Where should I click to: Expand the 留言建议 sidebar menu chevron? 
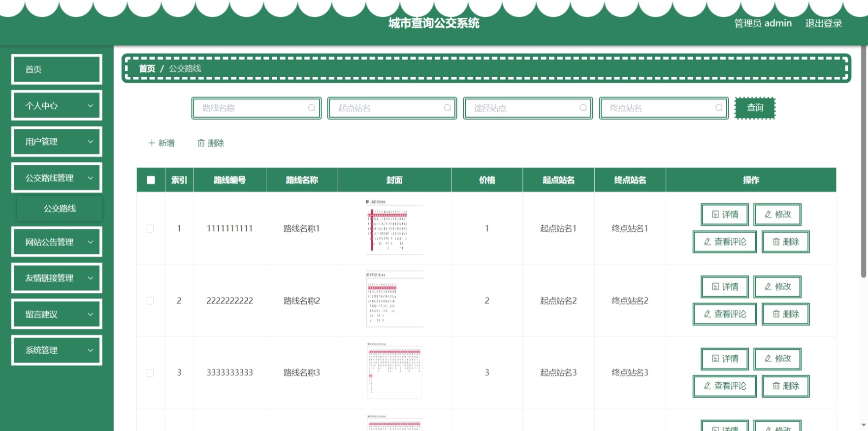(x=90, y=314)
